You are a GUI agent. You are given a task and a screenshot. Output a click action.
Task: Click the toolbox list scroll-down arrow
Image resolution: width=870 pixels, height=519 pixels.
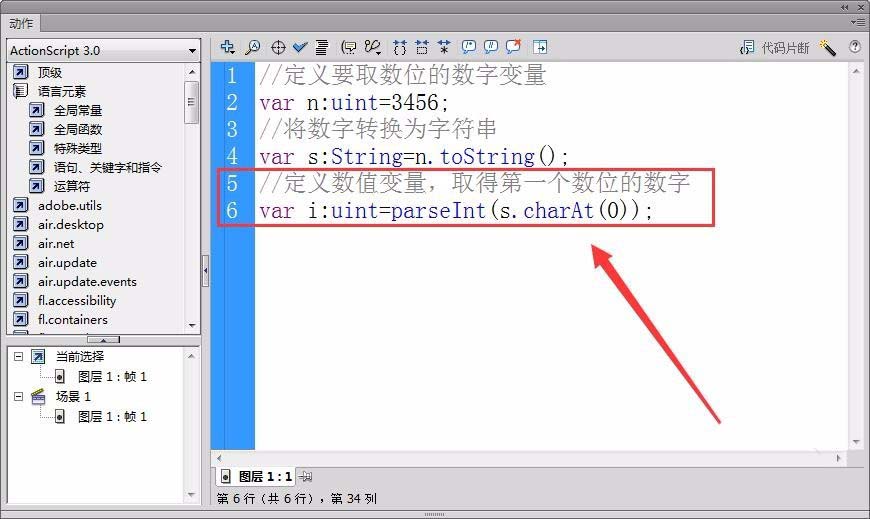point(192,326)
